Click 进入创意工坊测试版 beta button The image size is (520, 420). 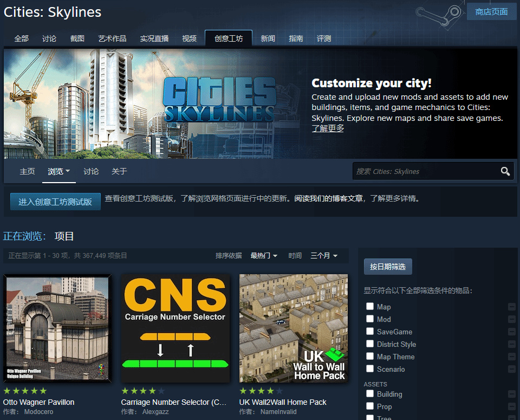coord(55,202)
